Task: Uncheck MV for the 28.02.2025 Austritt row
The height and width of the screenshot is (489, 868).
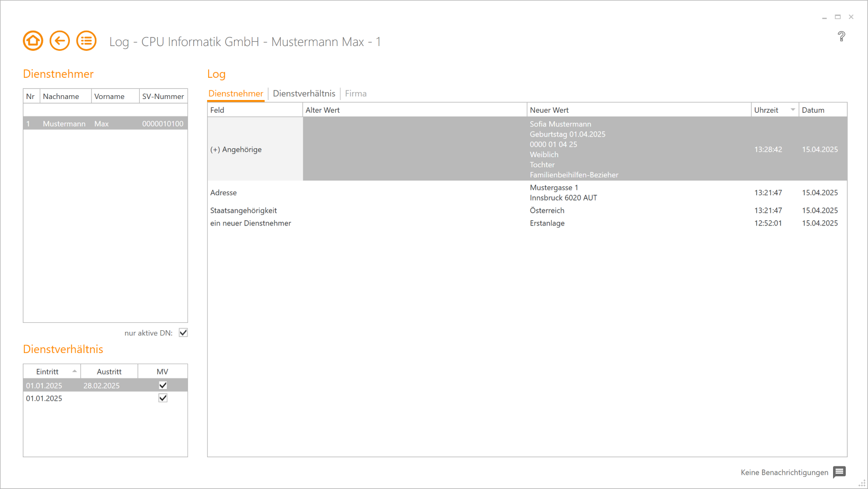Action: coord(163,385)
